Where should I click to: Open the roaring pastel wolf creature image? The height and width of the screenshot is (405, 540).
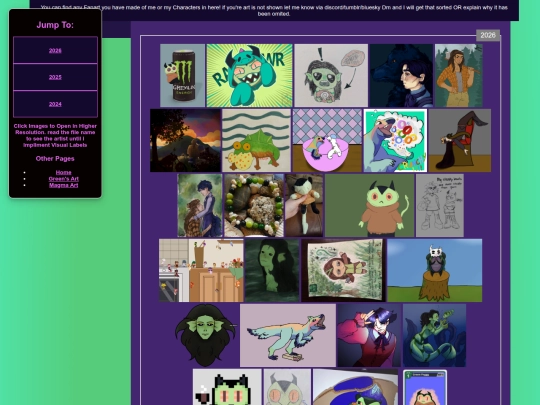(x=288, y=335)
